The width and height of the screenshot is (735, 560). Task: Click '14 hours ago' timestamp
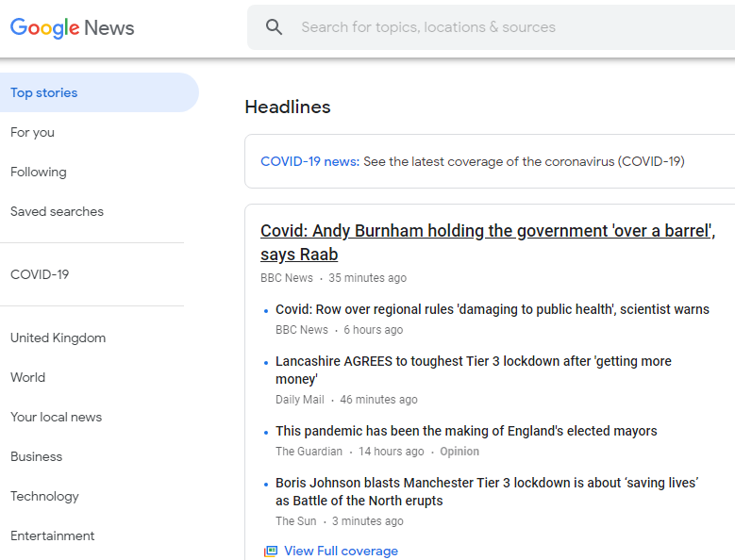[x=392, y=452]
